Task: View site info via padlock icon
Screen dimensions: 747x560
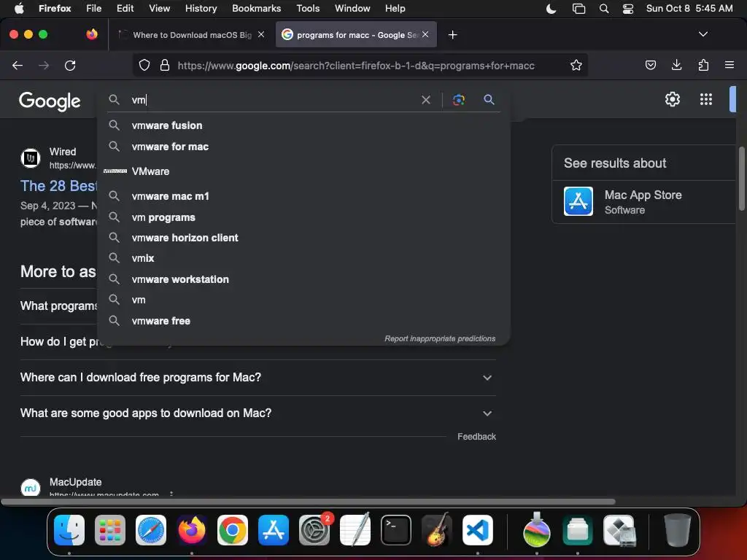Action: pos(165,65)
